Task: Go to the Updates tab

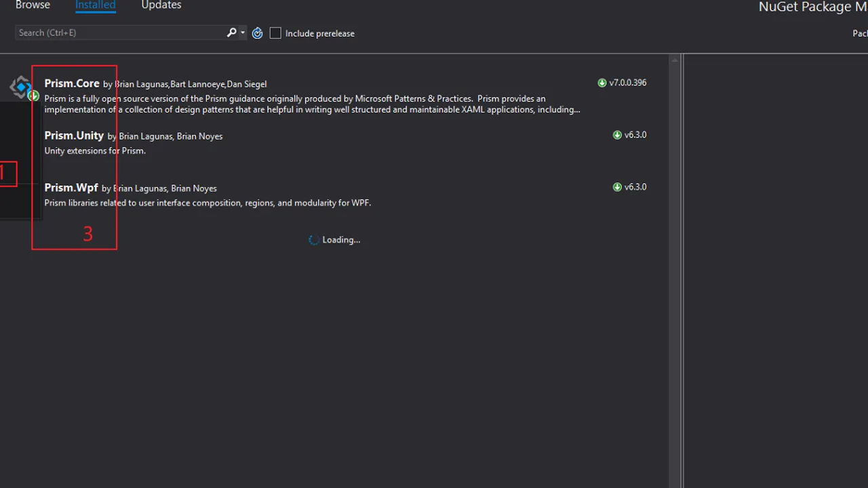Action: tap(161, 5)
